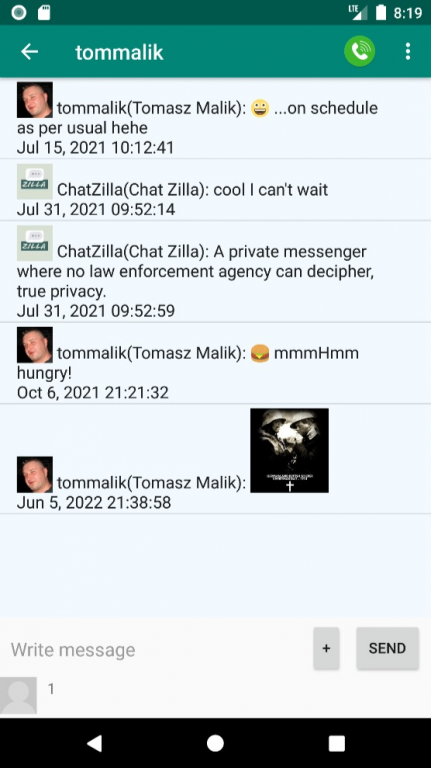Screen dimensions: 431x768
Task: Tap the plus attachment button
Action: click(x=326, y=648)
